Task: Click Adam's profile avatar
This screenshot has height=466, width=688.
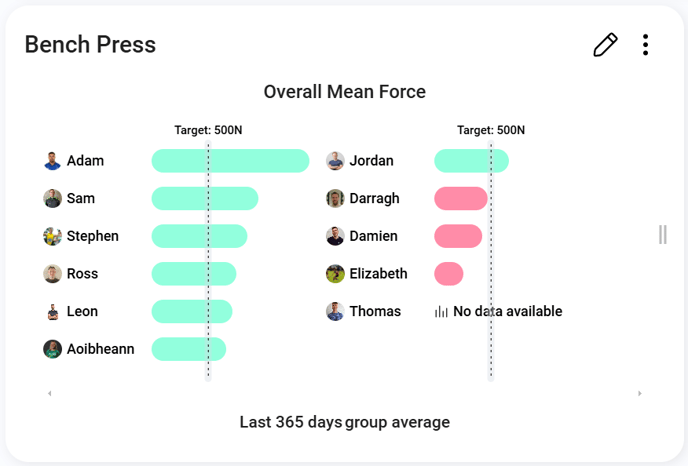Action: [x=53, y=161]
